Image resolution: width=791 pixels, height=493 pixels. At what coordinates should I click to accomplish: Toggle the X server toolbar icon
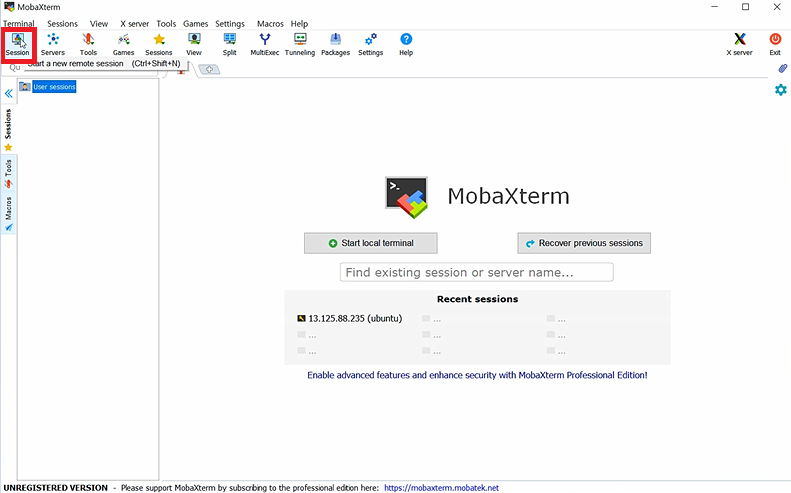click(x=740, y=44)
